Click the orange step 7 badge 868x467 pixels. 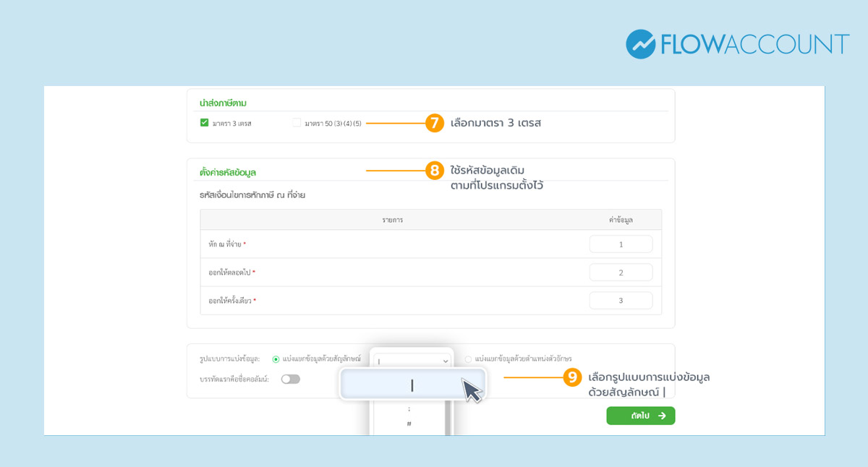pos(434,123)
